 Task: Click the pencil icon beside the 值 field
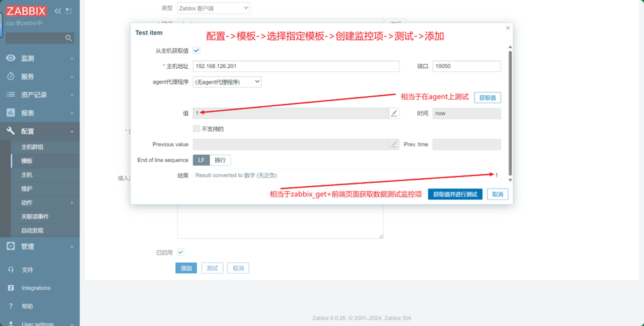[394, 113]
